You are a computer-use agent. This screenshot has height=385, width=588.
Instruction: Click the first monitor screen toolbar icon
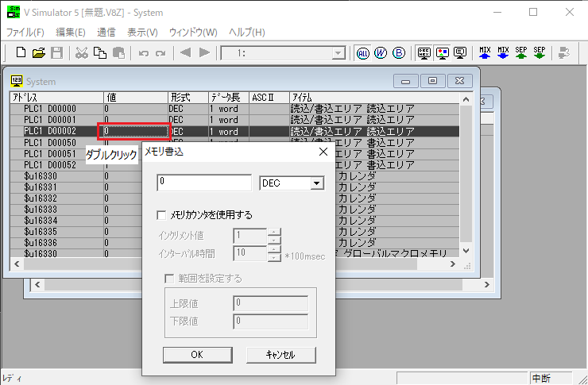[x=425, y=53]
